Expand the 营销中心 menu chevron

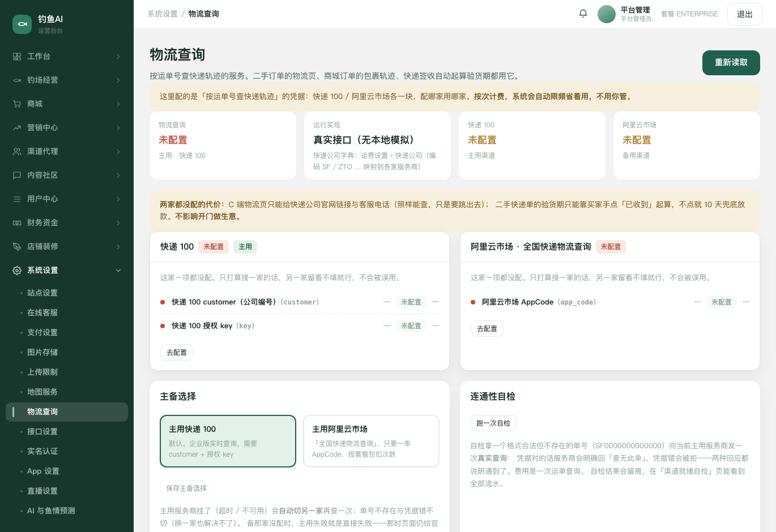pos(118,128)
